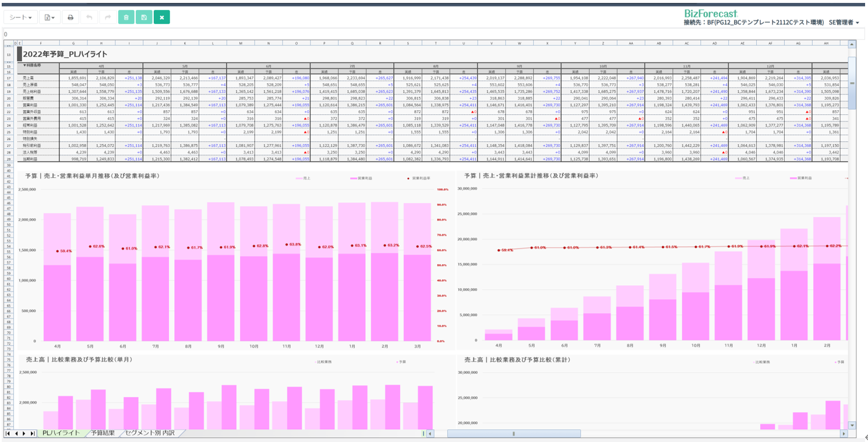
Task: Click the vertical scrollbar up arrow
Action: (x=852, y=44)
